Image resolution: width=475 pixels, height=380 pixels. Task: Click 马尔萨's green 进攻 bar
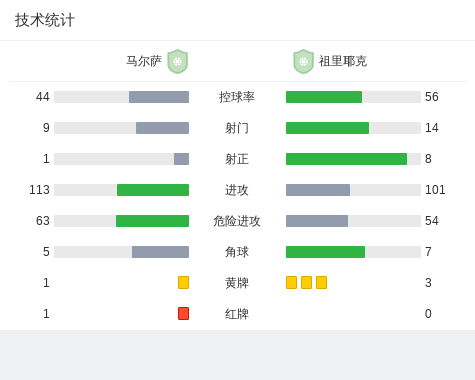coord(153,190)
